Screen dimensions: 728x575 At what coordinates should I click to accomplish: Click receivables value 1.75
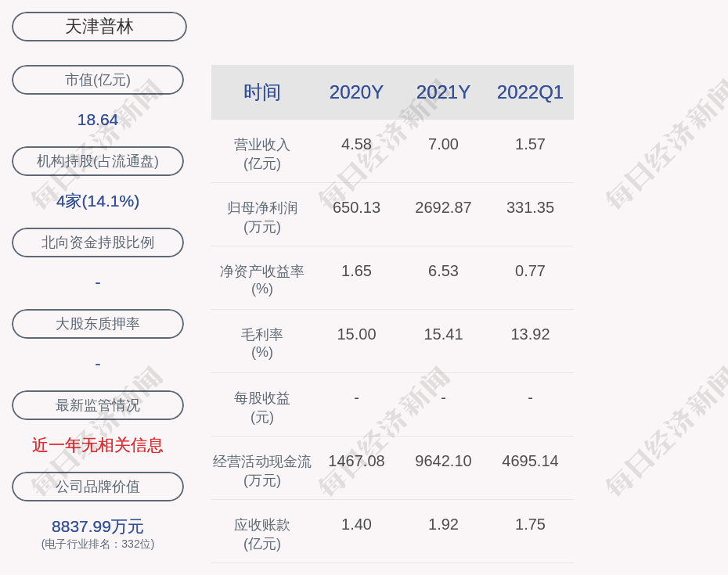coord(530,524)
